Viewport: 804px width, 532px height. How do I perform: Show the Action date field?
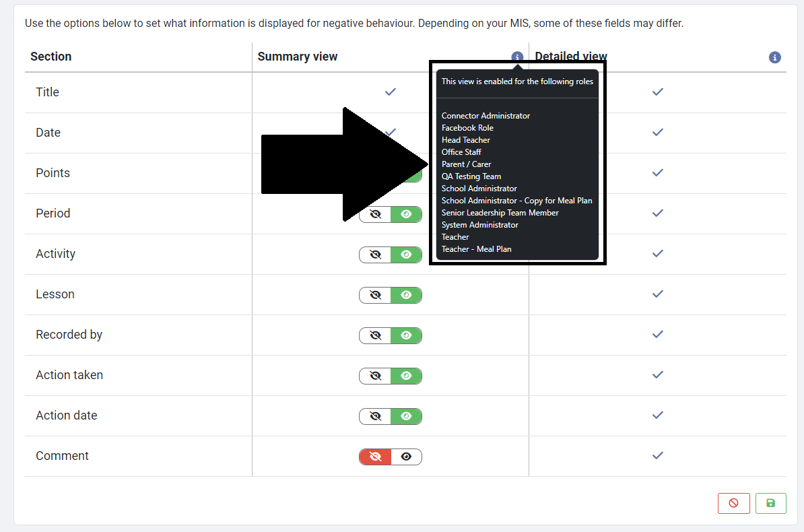coord(406,416)
